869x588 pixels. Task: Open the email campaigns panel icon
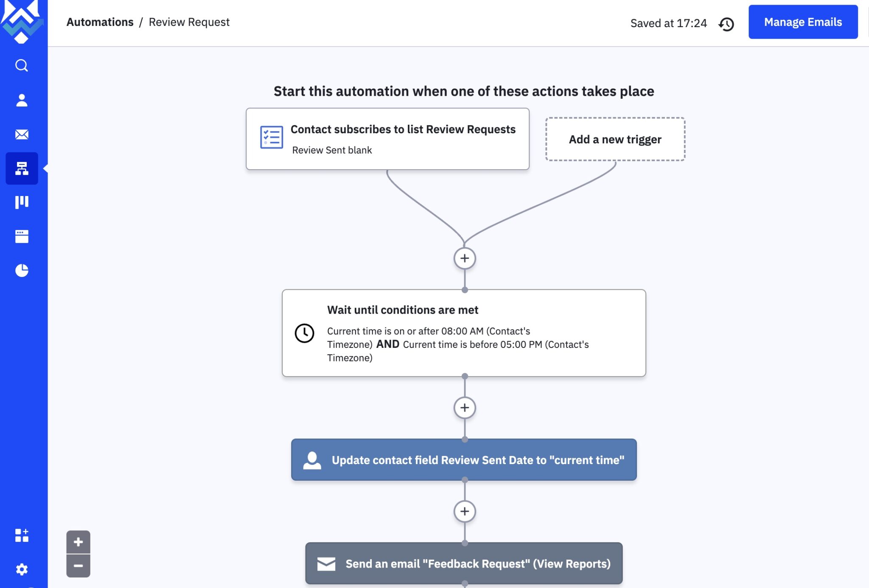(x=22, y=134)
